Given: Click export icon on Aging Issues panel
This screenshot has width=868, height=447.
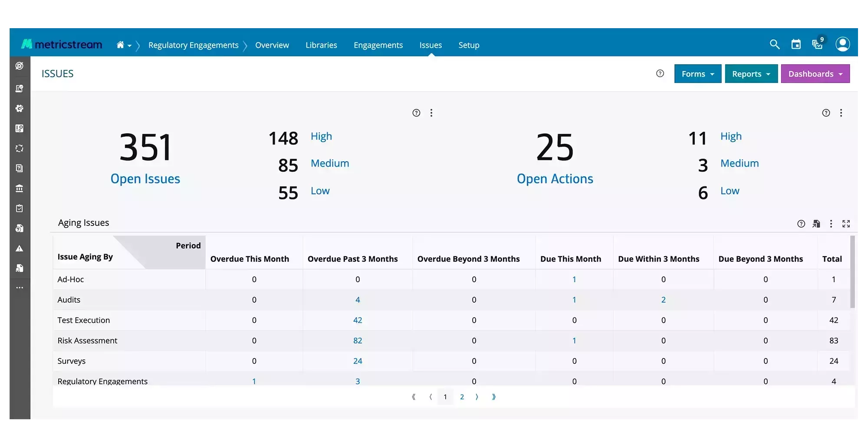Looking at the screenshot, I should [x=816, y=224].
